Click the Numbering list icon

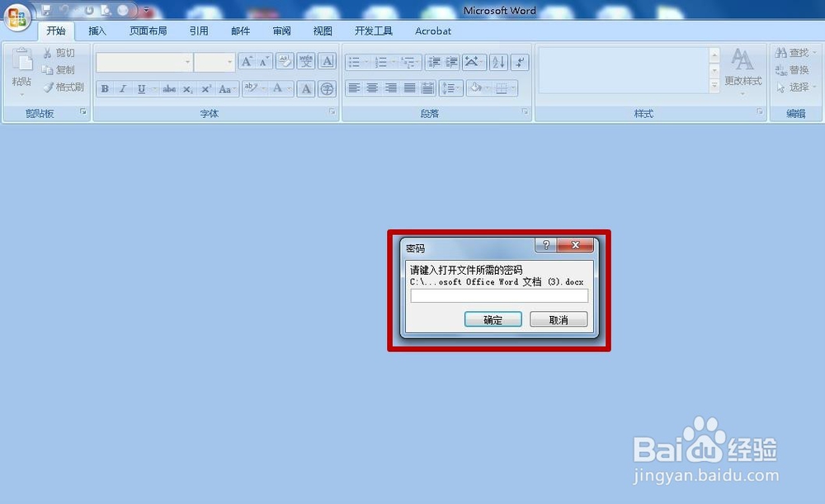point(381,63)
